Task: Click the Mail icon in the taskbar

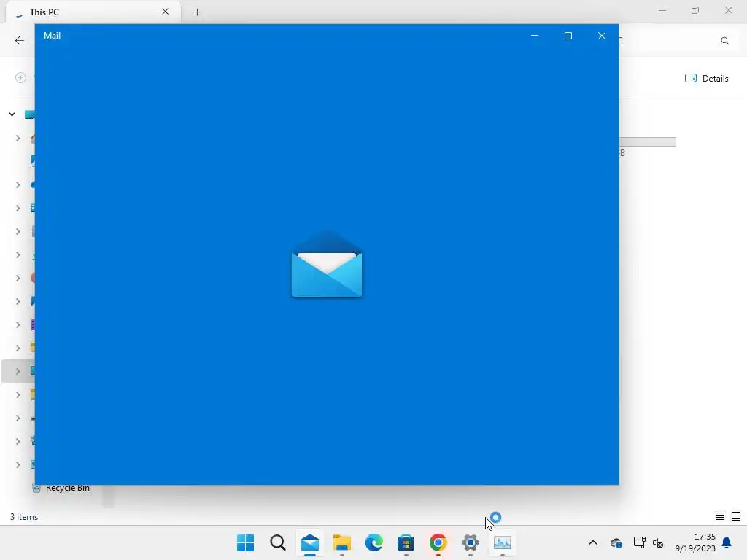Action: pyautogui.click(x=309, y=542)
